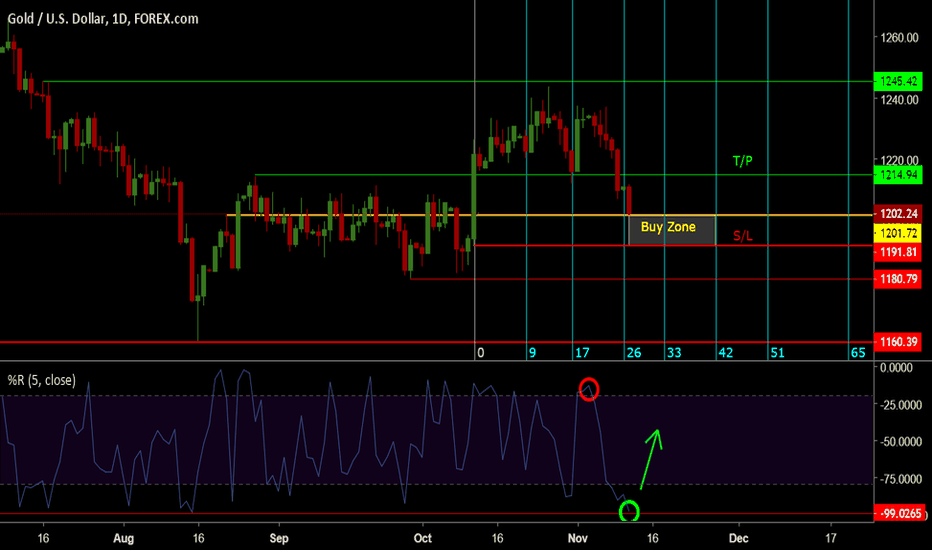This screenshot has width=932, height=550.
Task: Click the 1202.24 current price label
Action: (x=898, y=214)
